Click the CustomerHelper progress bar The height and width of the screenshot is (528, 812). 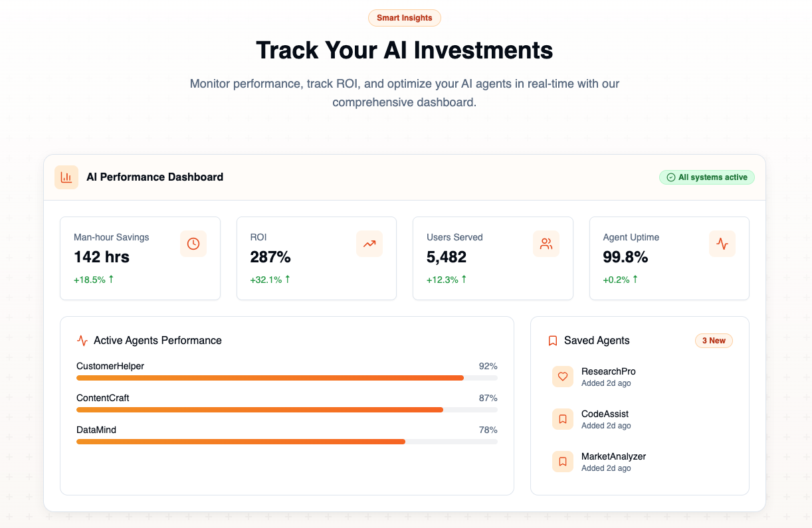pyautogui.click(x=287, y=378)
